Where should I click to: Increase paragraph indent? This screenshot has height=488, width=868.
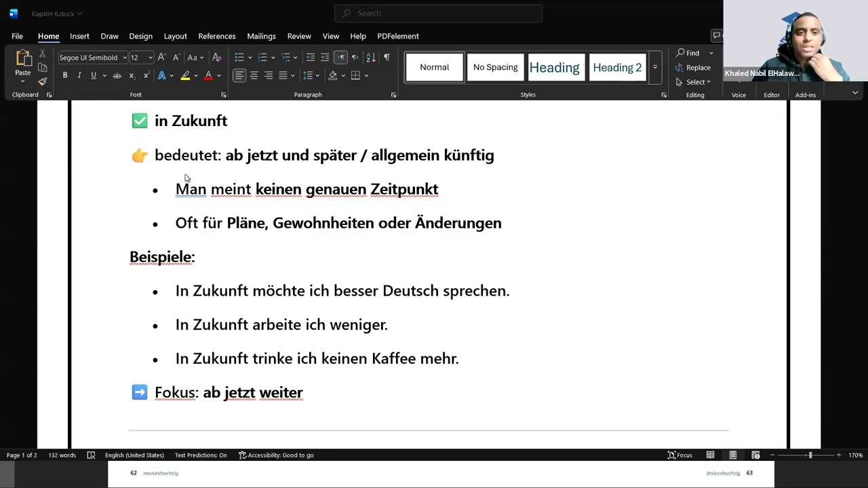point(325,58)
